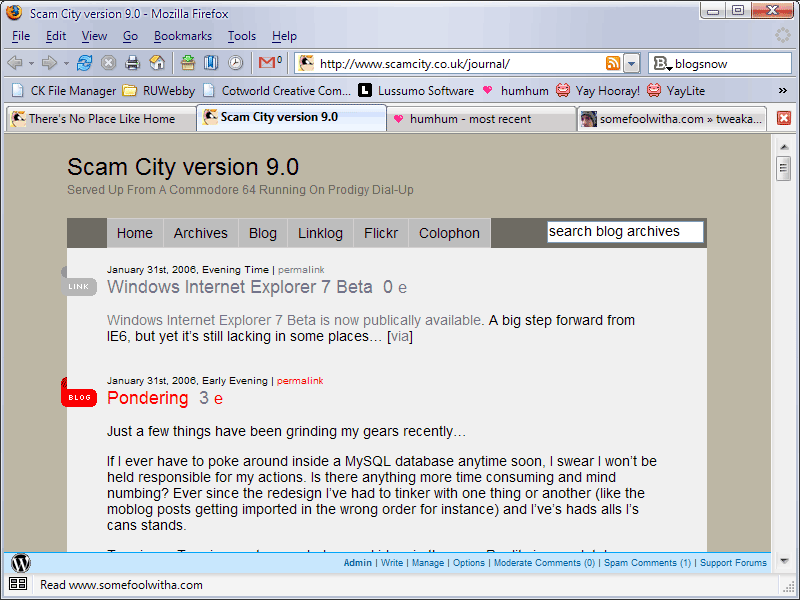The width and height of the screenshot is (800, 600).
Task: Open Windows Internet Explorer 7 Beta post title
Action: (240, 287)
